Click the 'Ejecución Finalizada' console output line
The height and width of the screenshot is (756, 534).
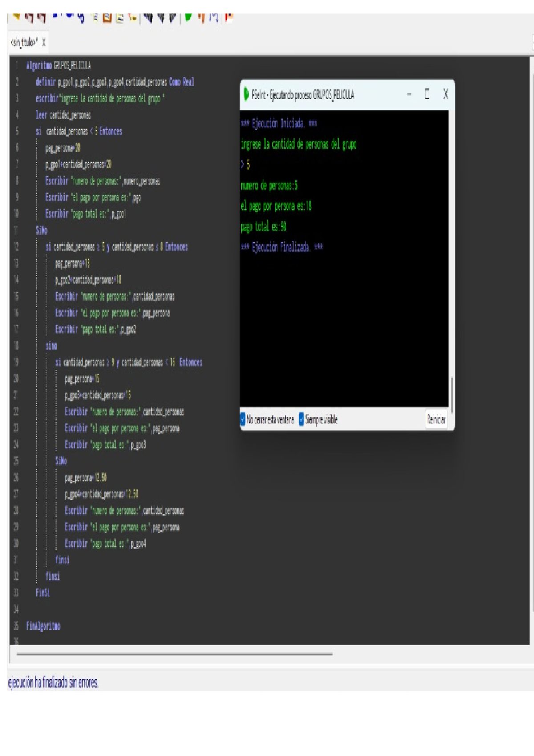(281, 247)
